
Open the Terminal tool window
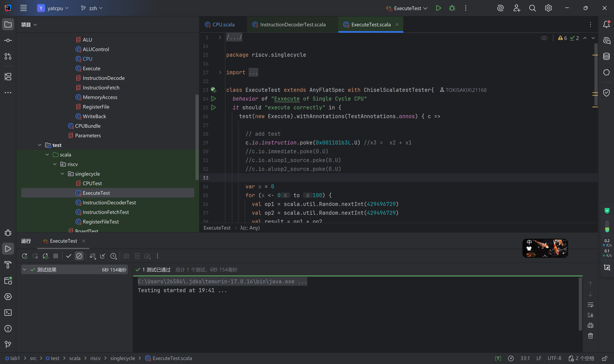pyautogui.click(x=8, y=312)
